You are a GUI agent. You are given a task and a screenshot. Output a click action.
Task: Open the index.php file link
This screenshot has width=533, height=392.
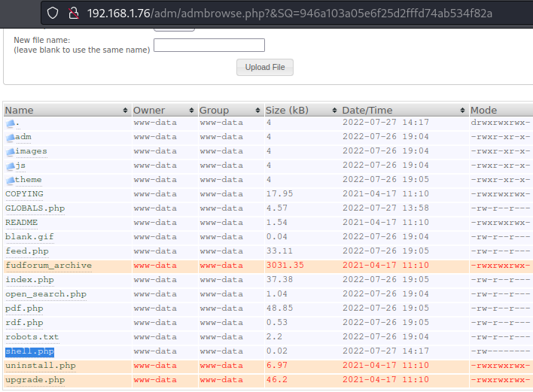pos(29,280)
